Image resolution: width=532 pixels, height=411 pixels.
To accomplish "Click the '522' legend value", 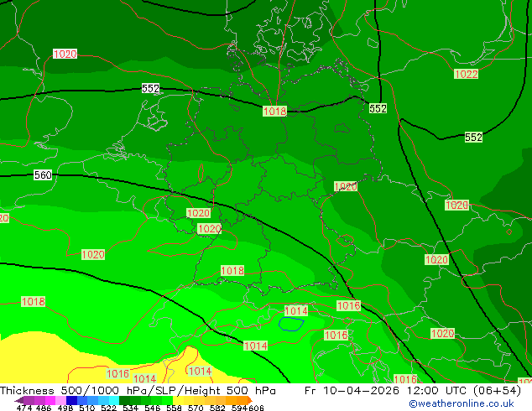I will pyautogui.click(x=108, y=408).
